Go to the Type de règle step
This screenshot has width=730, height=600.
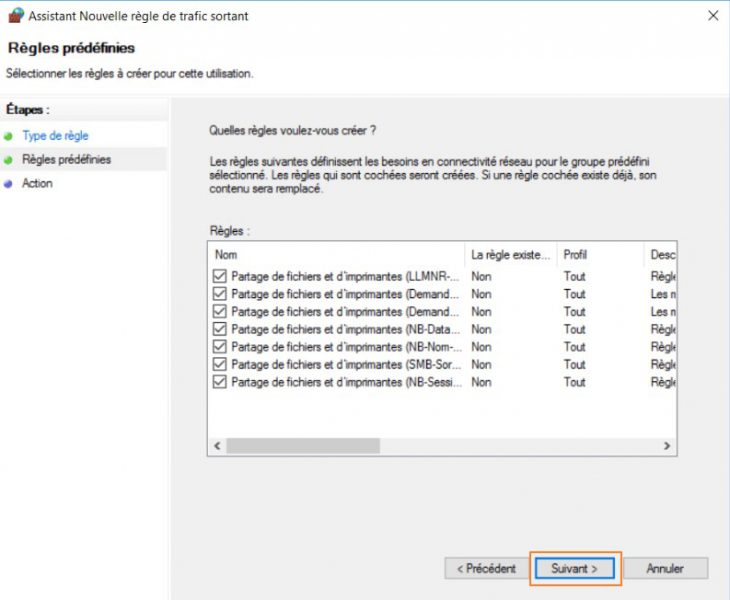[x=55, y=136]
